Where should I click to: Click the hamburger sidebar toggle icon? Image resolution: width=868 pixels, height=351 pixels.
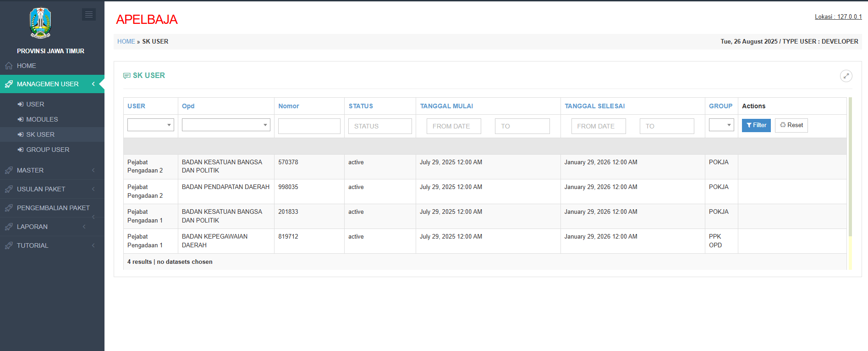point(89,15)
